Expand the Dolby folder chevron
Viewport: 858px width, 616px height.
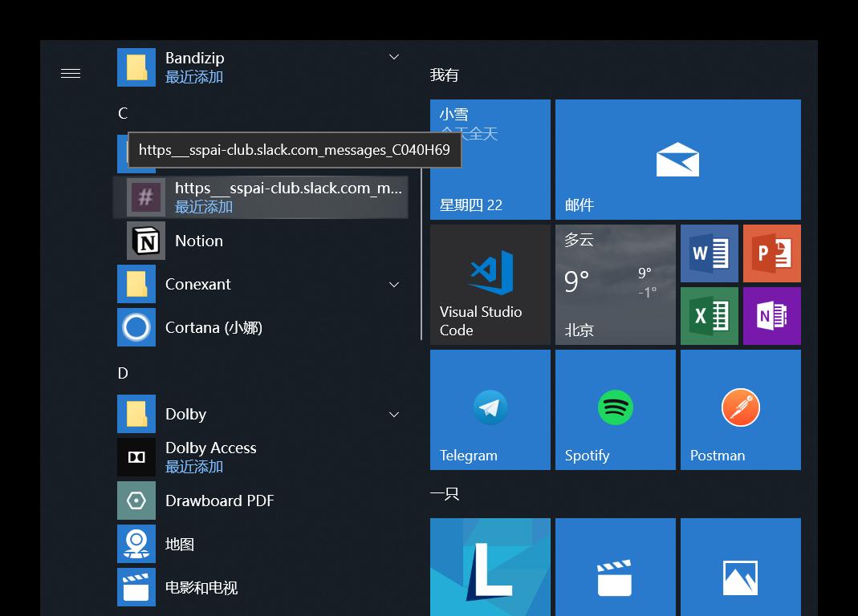394,415
